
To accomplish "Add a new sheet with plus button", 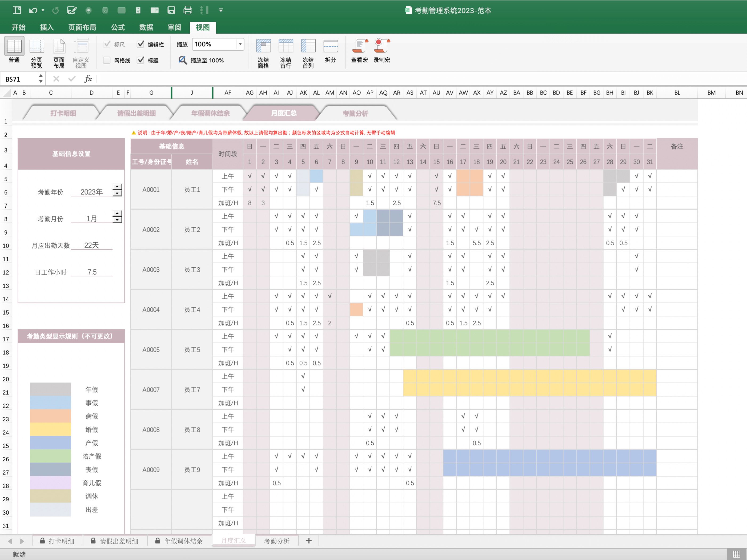I will point(309,541).
